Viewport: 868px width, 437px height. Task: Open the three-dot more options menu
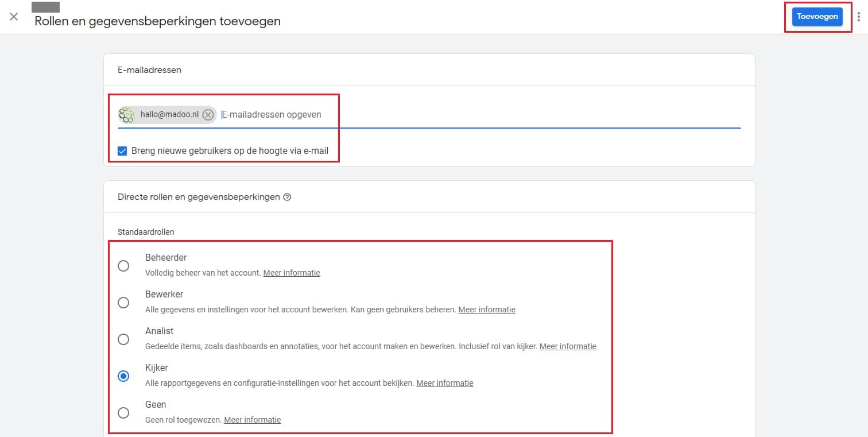pyautogui.click(x=859, y=17)
